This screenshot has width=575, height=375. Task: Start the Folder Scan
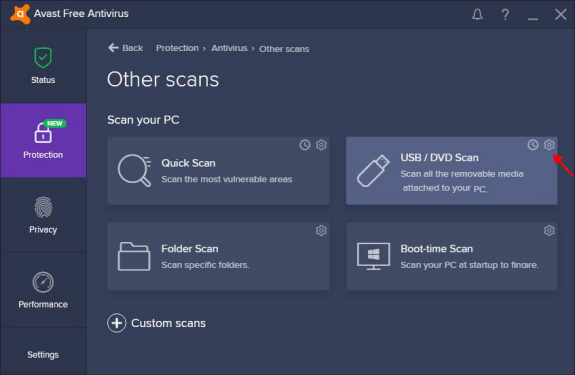[218, 256]
